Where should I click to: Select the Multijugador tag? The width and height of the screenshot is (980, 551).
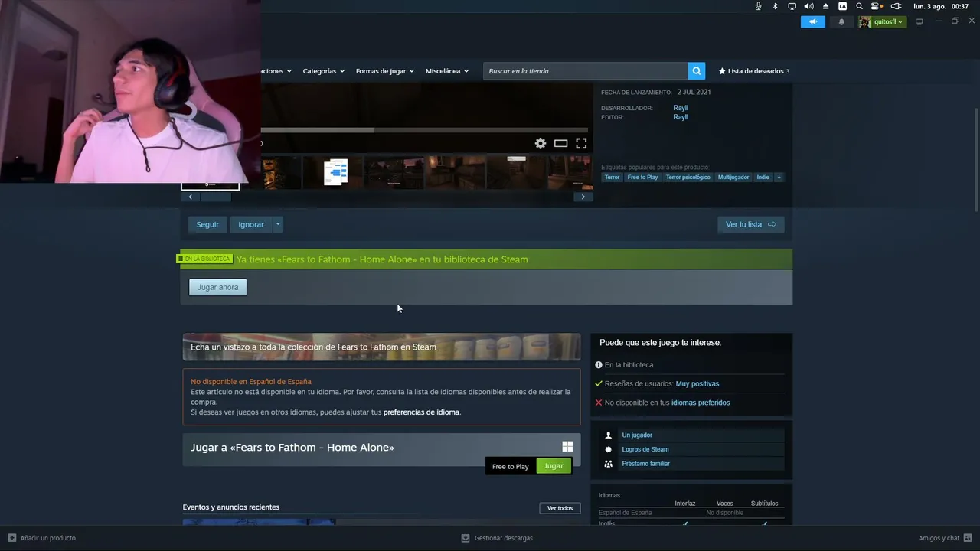pos(733,178)
